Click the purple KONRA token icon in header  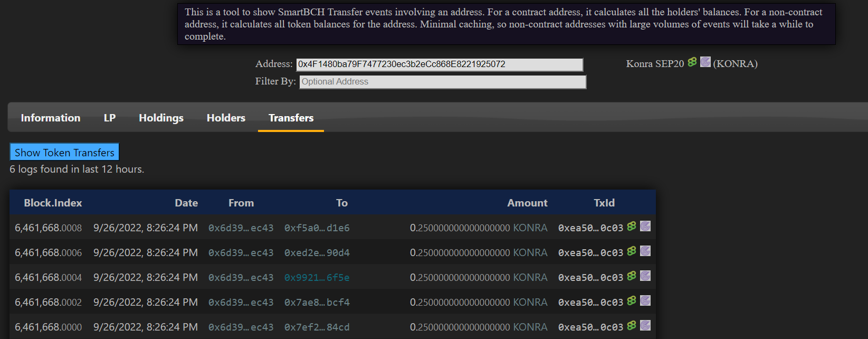705,62
